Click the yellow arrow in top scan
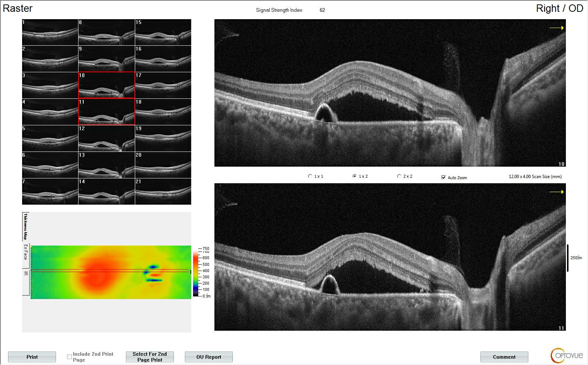Viewport: 588px width, 365px height. pos(556,28)
